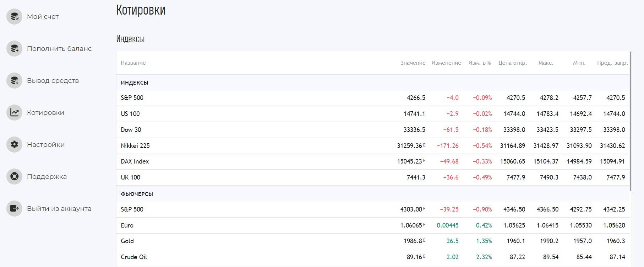Screen dimensions: 644x267
Task: Click the Котировки page heading
Action: pos(141,10)
